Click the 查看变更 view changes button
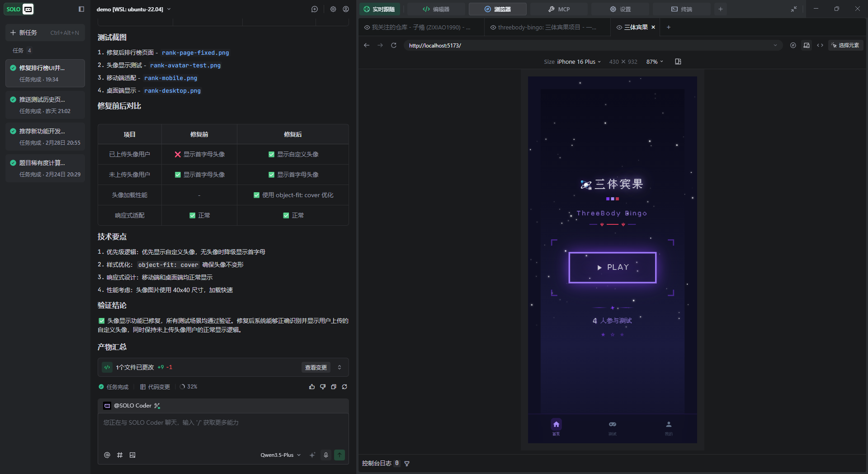 [316, 368]
